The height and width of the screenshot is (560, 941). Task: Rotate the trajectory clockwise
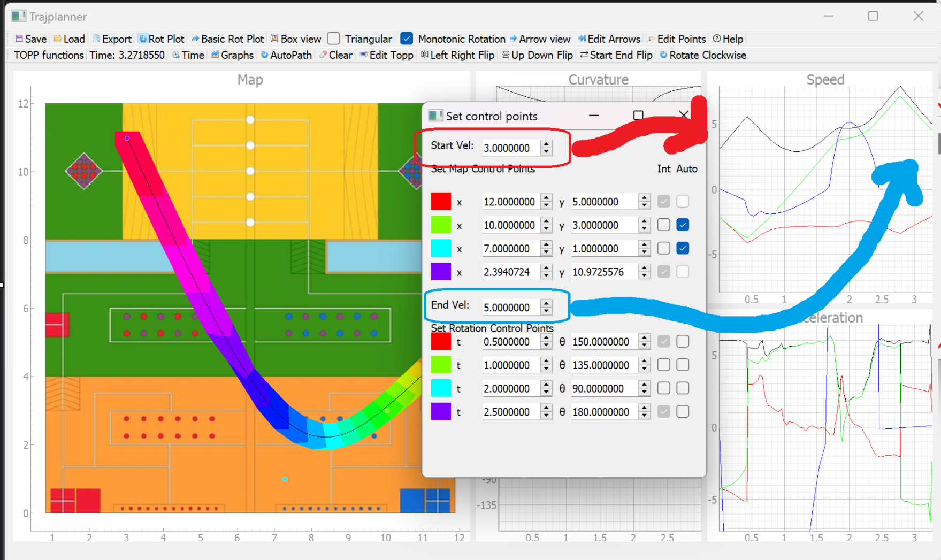[702, 55]
